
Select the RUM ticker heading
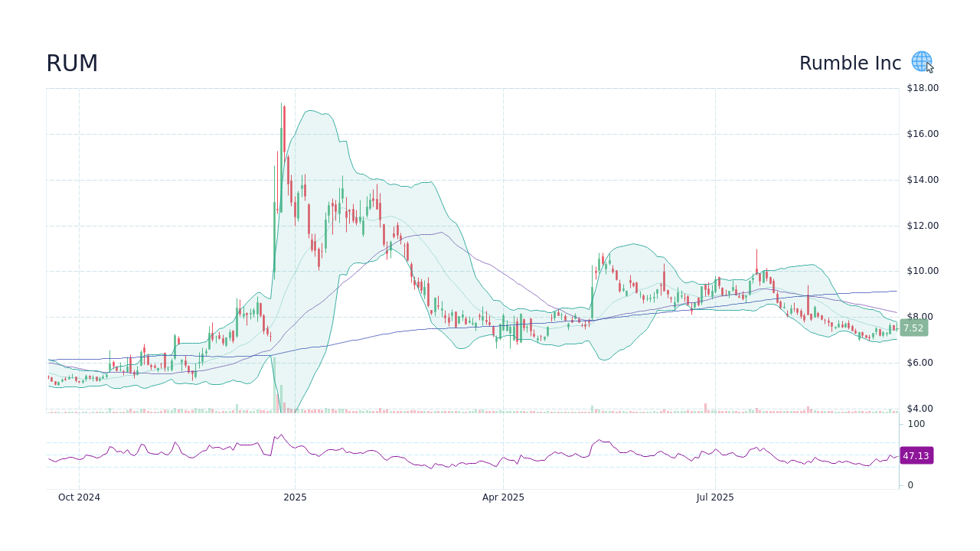pos(71,64)
